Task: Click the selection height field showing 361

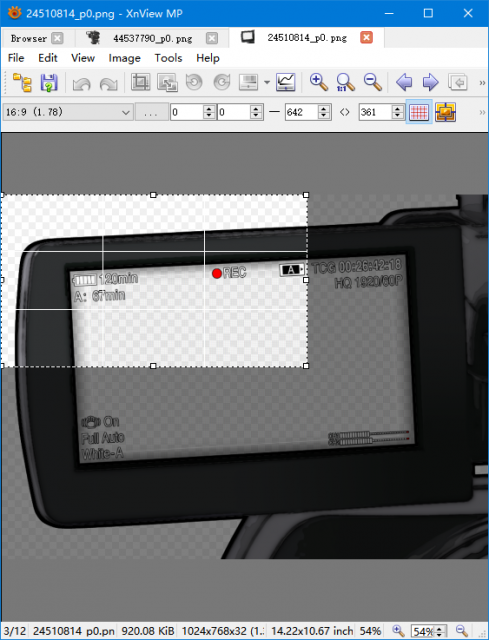Action: tap(376, 112)
